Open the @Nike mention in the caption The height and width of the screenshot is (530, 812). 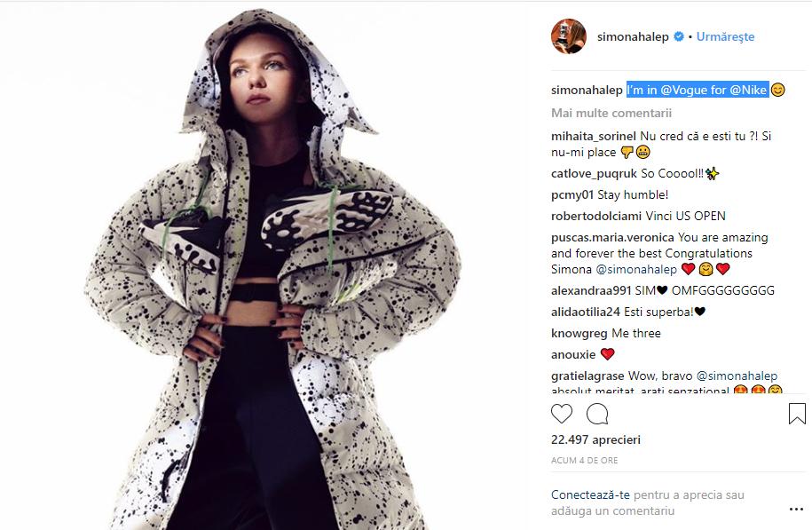click(748, 91)
